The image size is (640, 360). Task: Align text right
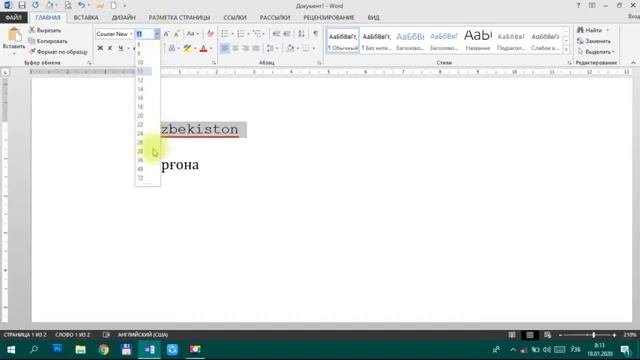[246, 48]
